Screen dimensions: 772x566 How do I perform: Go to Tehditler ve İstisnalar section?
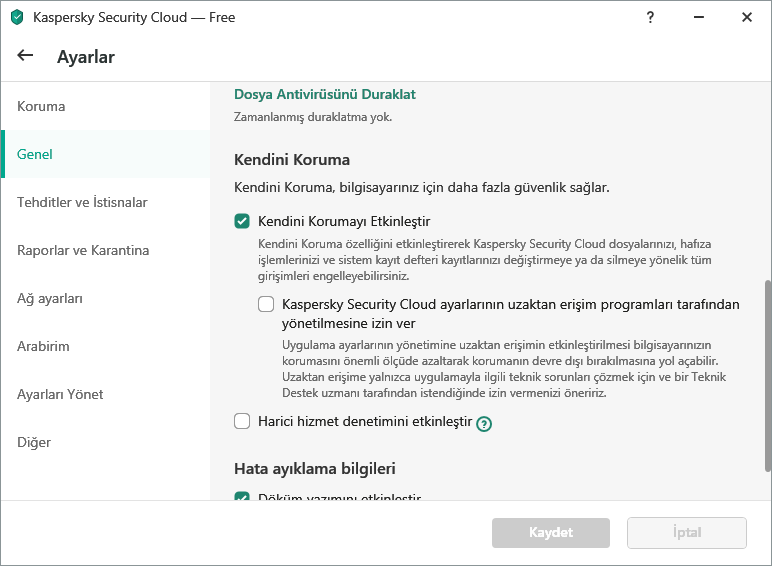pyautogui.click(x=82, y=202)
